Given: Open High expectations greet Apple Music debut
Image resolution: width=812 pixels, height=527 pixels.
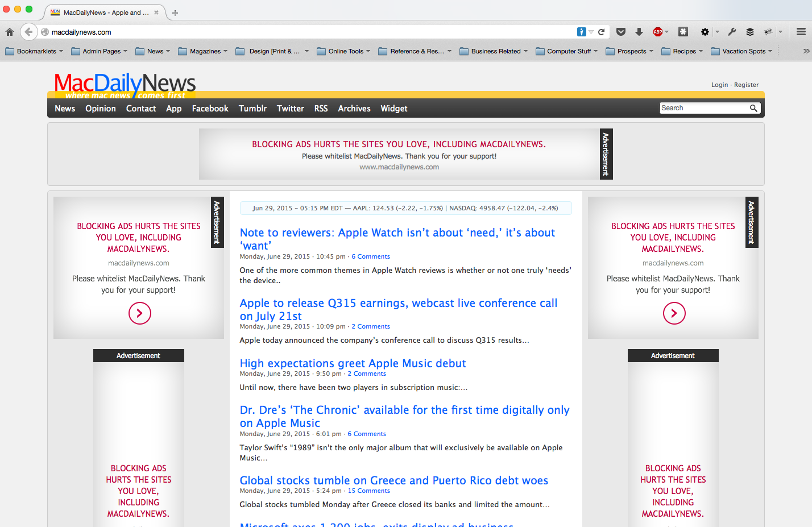Looking at the screenshot, I should pyautogui.click(x=353, y=363).
